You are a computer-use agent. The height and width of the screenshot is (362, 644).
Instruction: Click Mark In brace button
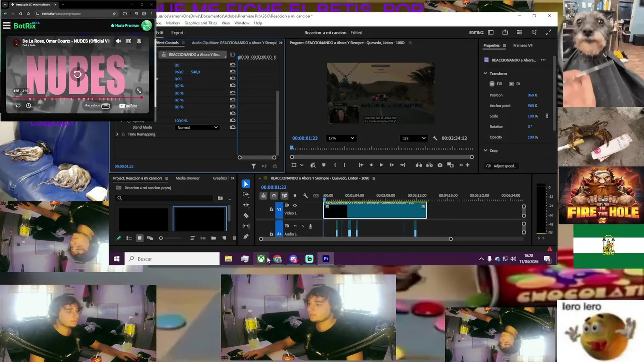coord(335,165)
